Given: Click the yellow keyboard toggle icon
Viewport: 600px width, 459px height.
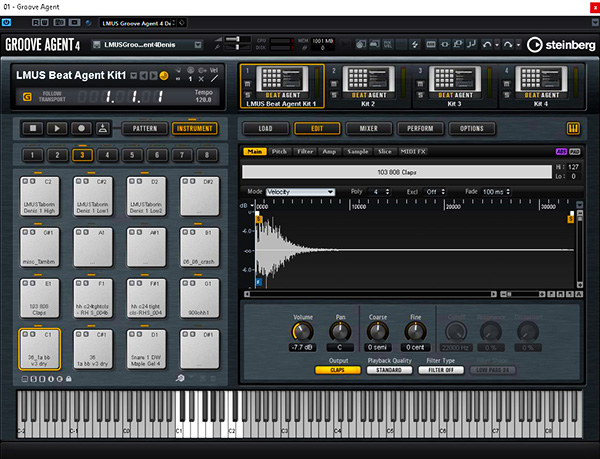Looking at the screenshot, I should coord(573,129).
